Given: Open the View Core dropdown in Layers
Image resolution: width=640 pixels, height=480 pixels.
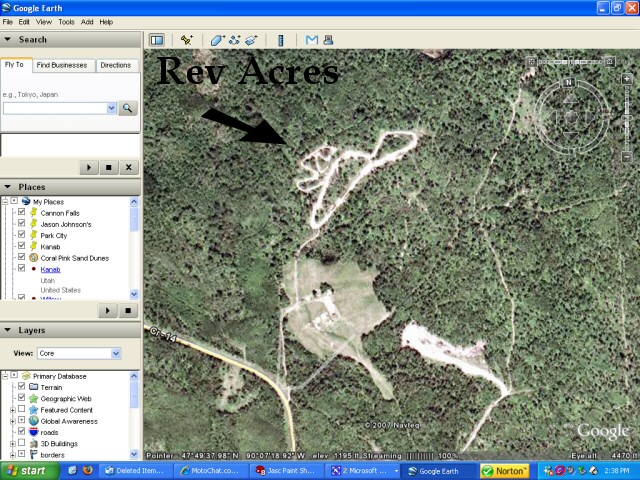Looking at the screenshot, I should (116, 353).
